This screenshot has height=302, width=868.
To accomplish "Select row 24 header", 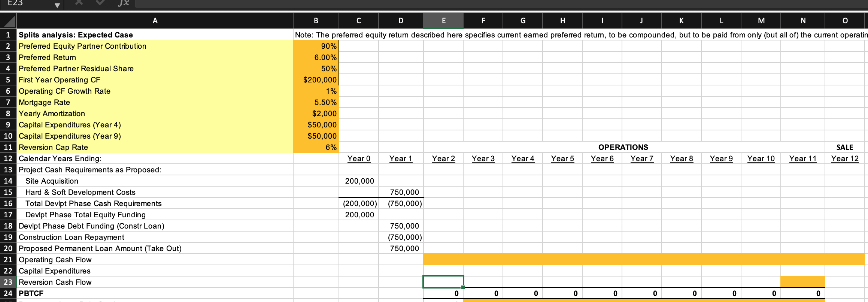I will point(8,293).
